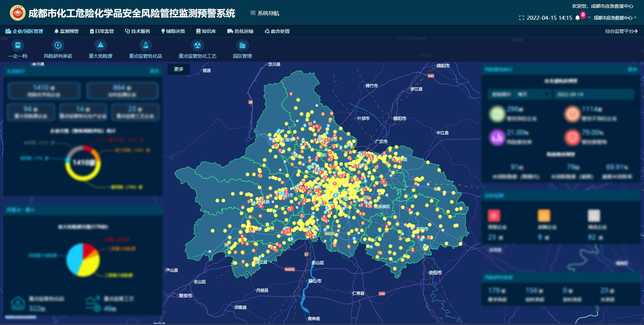Expand the 成都市应急救援中心 account dropdown
The height and width of the screenshot is (325, 644).
[615, 18]
